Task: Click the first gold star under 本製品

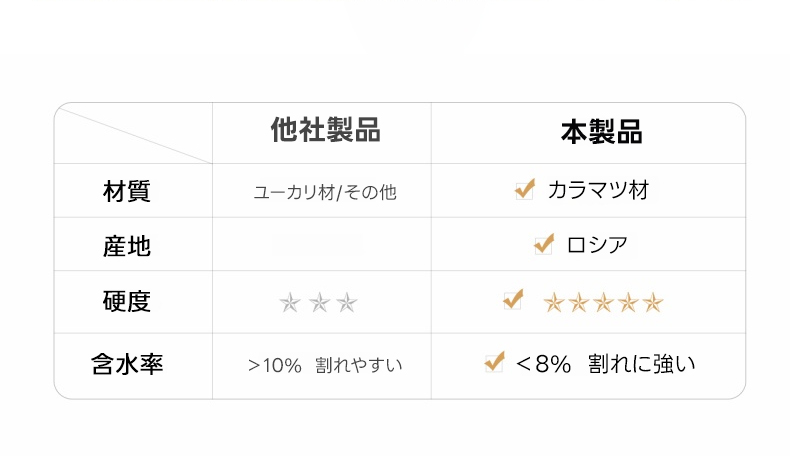Action: tap(554, 302)
